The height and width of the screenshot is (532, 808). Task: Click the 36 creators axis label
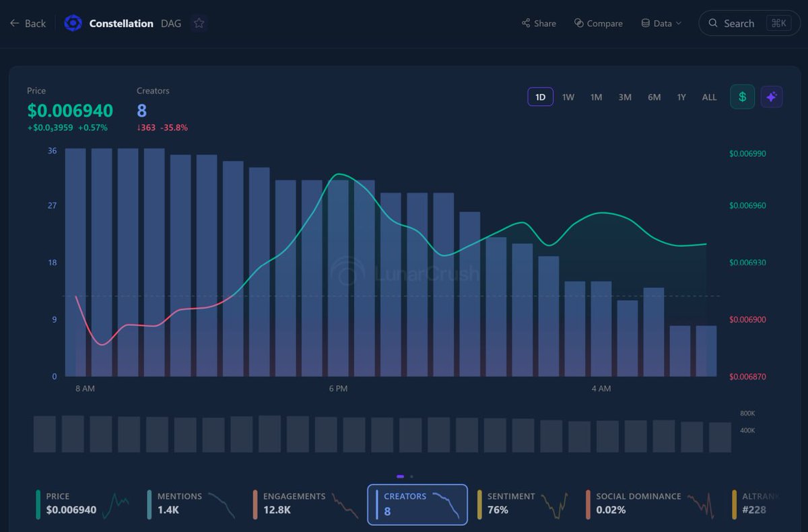tap(53, 151)
